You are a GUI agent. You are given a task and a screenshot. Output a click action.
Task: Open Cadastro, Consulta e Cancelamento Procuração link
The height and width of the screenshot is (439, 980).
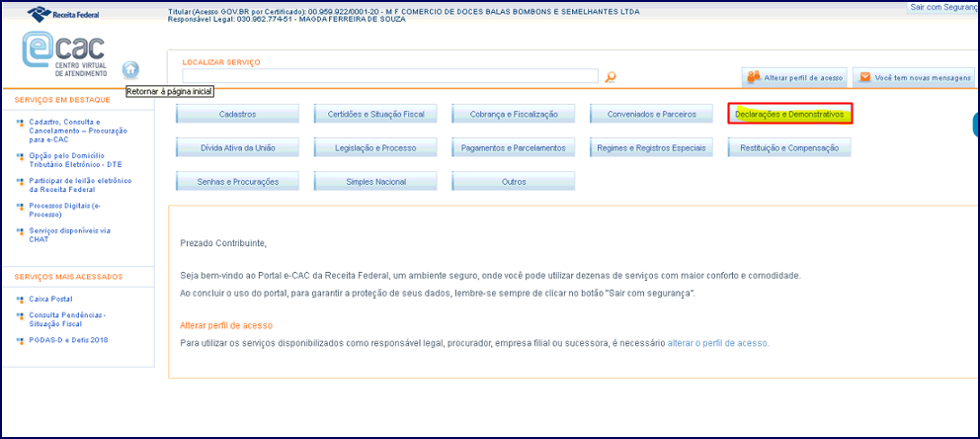tap(77, 131)
